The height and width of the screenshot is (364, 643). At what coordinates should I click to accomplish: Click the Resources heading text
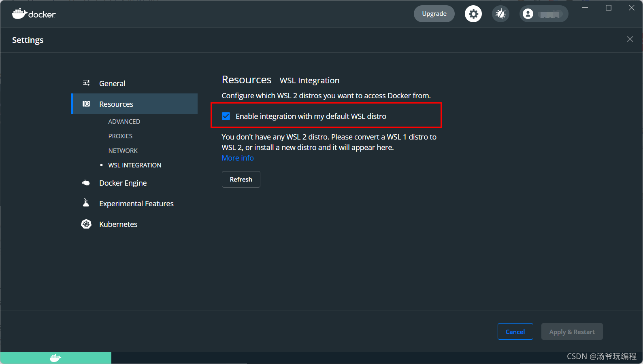pyautogui.click(x=247, y=80)
